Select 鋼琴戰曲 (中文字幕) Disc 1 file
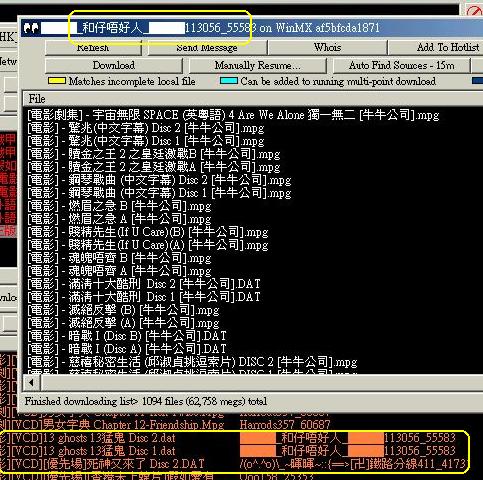Viewport: 483px width, 480px height. [159, 193]
